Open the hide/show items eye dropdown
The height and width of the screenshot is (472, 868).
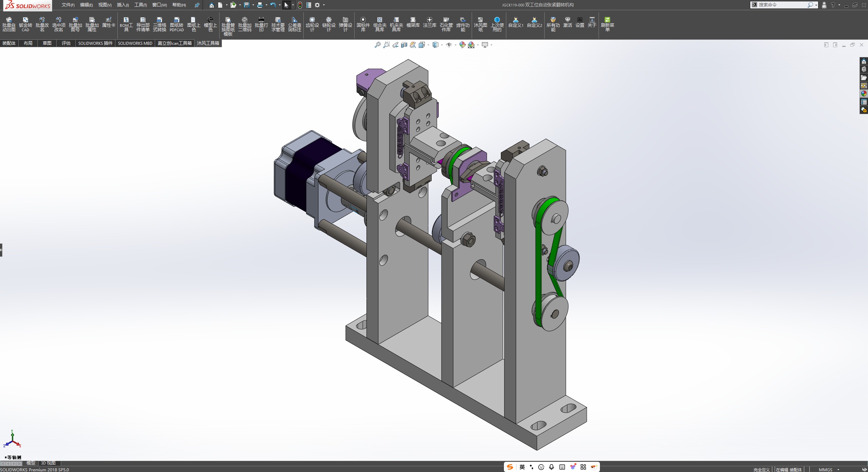click(449, 45)
